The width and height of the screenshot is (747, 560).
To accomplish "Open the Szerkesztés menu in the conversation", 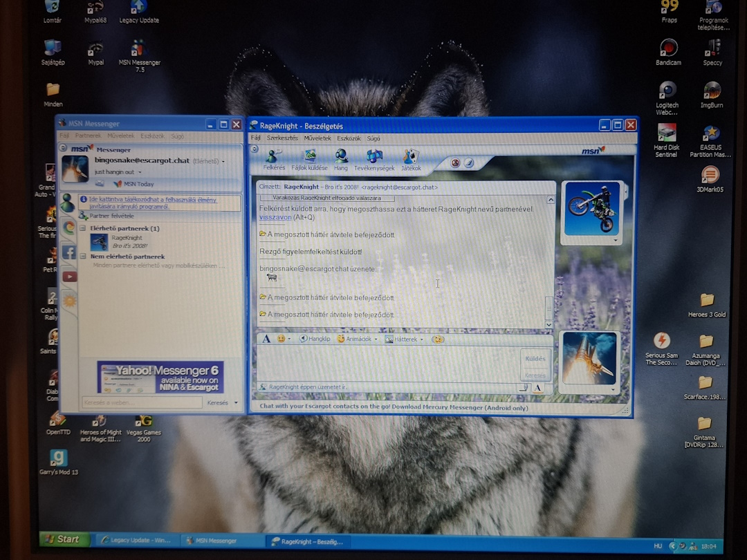I will pos(282,138).
